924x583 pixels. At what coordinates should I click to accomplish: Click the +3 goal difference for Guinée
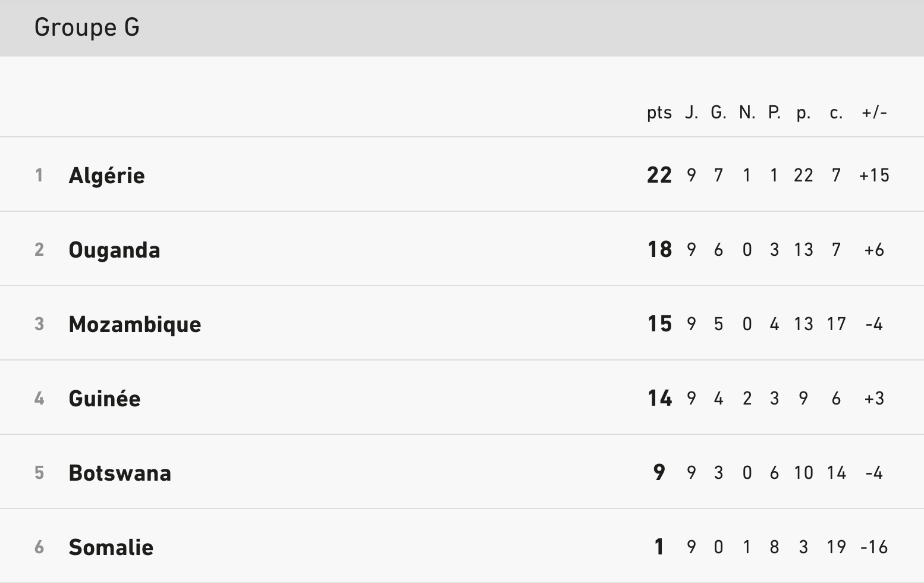tap(874, 399)
